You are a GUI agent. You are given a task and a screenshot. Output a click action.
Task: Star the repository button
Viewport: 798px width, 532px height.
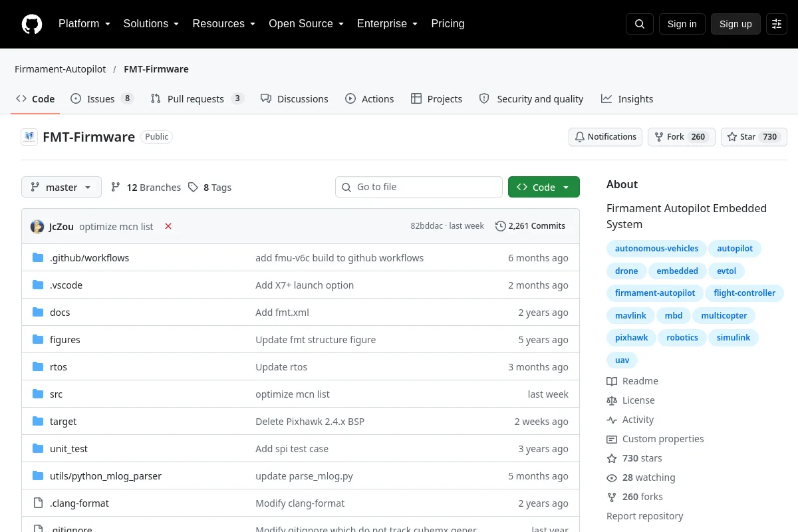[754, 137]
